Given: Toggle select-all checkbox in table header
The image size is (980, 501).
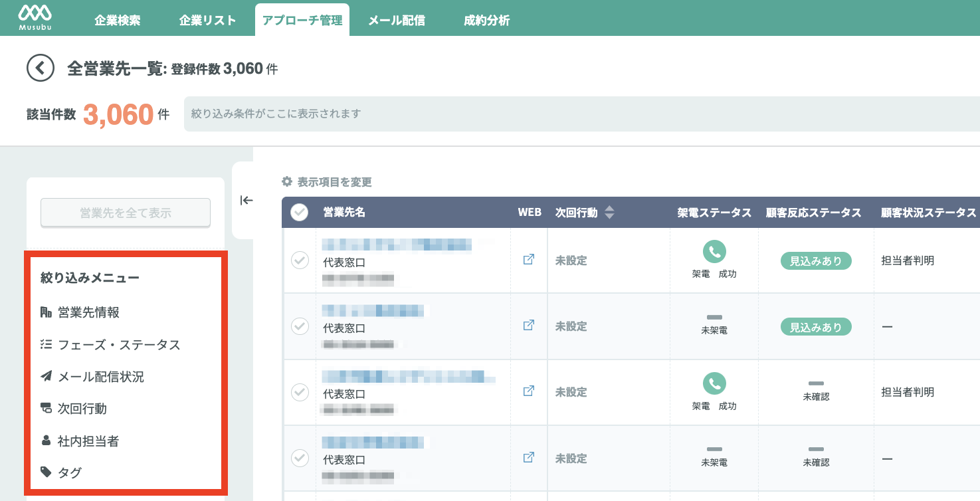Looking at the screenshot, I should [300, 212].
